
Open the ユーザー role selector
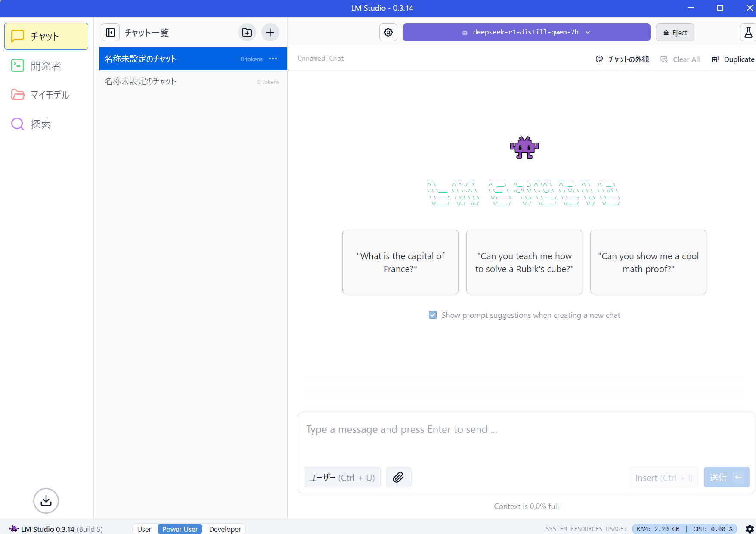(x=342, y=477)
